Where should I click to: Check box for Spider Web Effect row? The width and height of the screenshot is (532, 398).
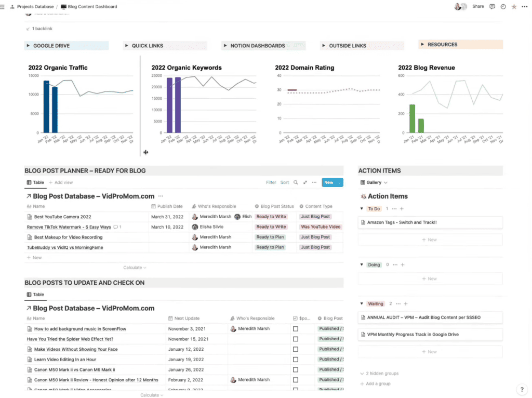(x=296, y=339)
